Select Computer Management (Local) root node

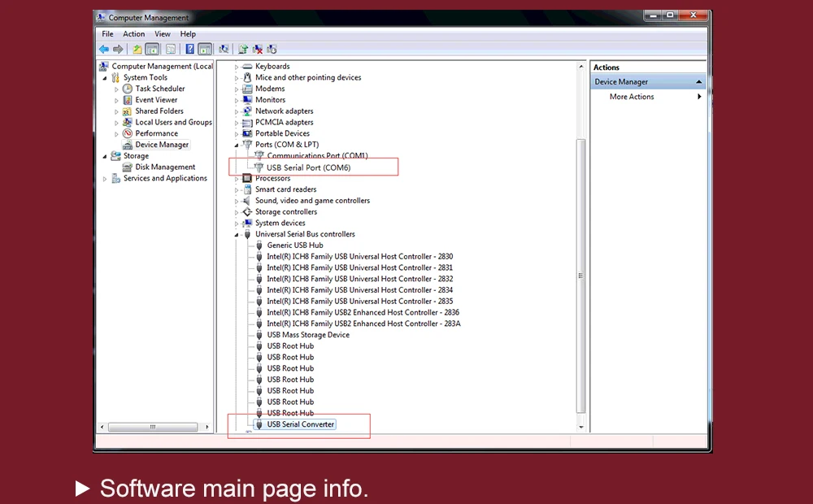click(163, 67)
